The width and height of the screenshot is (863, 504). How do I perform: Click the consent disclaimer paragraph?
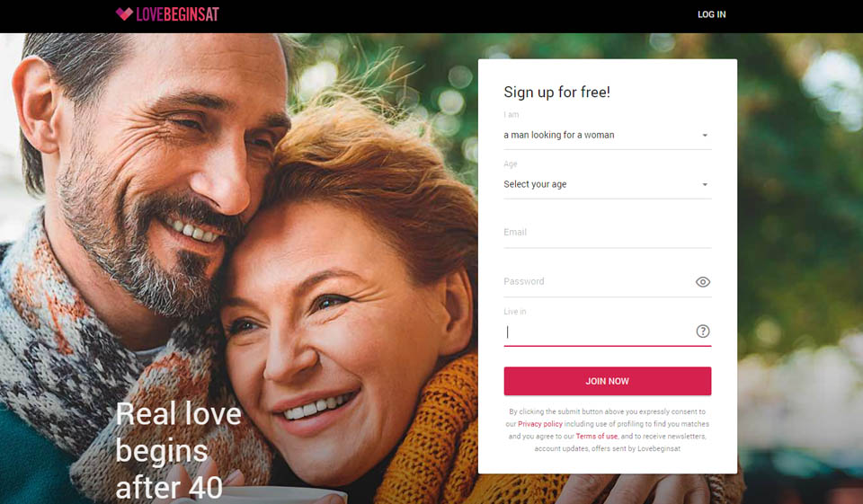607,430
